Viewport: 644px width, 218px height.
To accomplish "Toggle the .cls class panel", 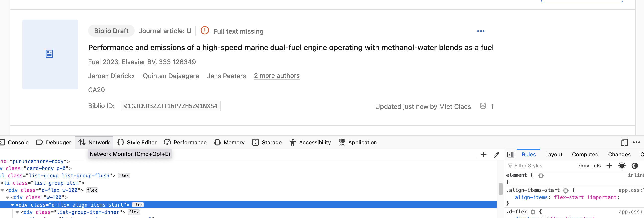I will point(597,166).
